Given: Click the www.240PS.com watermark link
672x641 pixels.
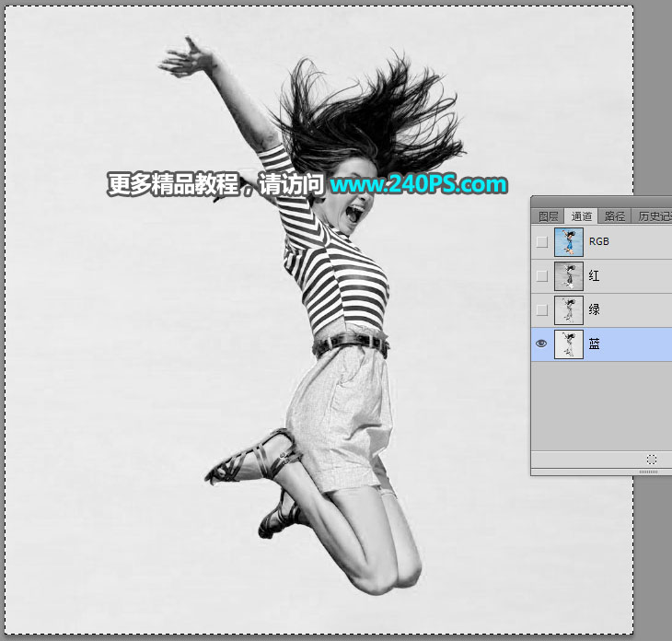Looking at the screenshot, I should [x=419, y=184].
